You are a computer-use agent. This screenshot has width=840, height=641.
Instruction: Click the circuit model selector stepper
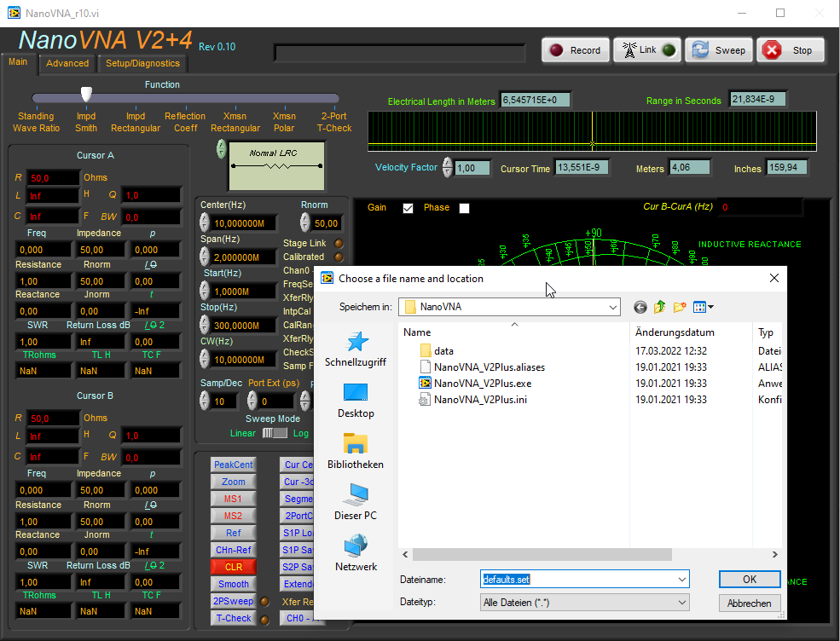(x=221, y=149)
